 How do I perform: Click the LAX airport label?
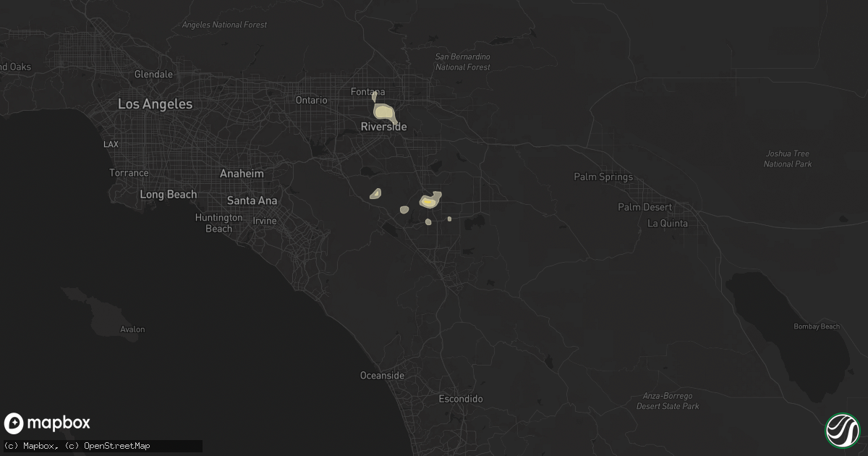click(111, 145)
